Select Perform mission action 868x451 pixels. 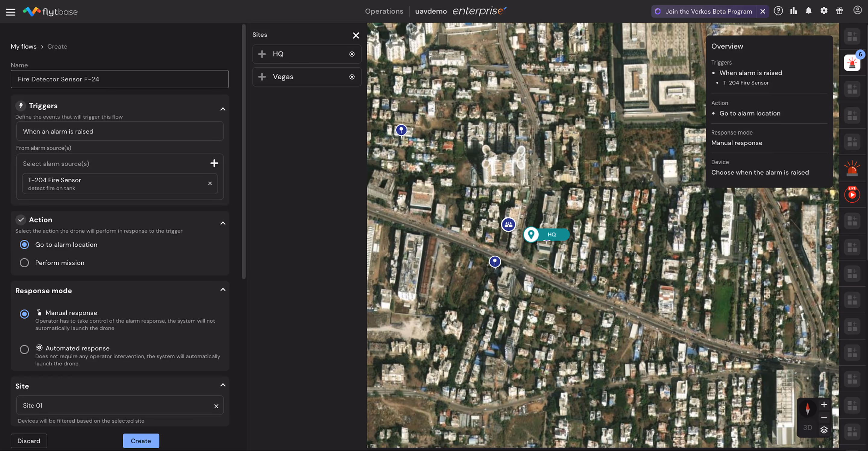coord(24,263)
